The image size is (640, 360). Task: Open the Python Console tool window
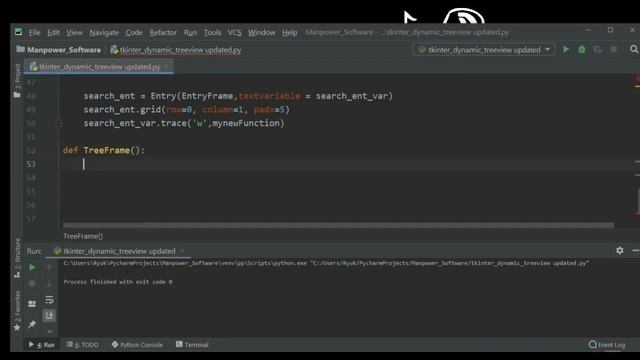pyautogui.click(x=137, y=345)
